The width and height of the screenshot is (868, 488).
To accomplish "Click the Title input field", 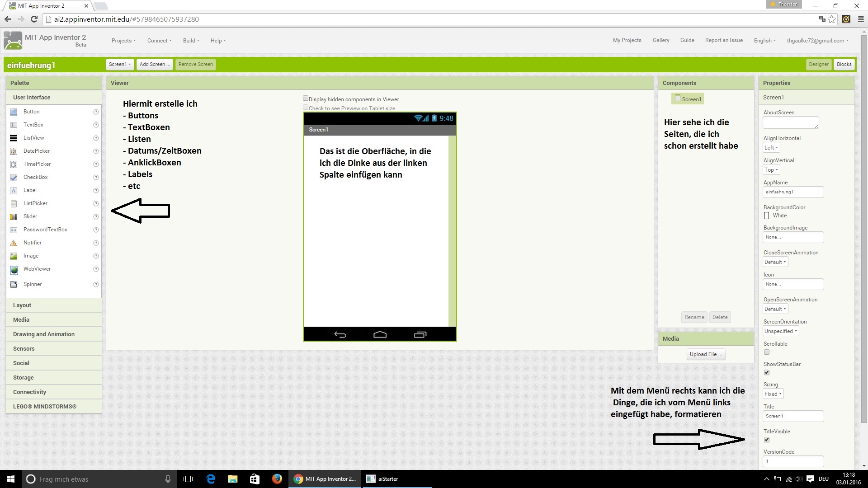I will point(793,416).
